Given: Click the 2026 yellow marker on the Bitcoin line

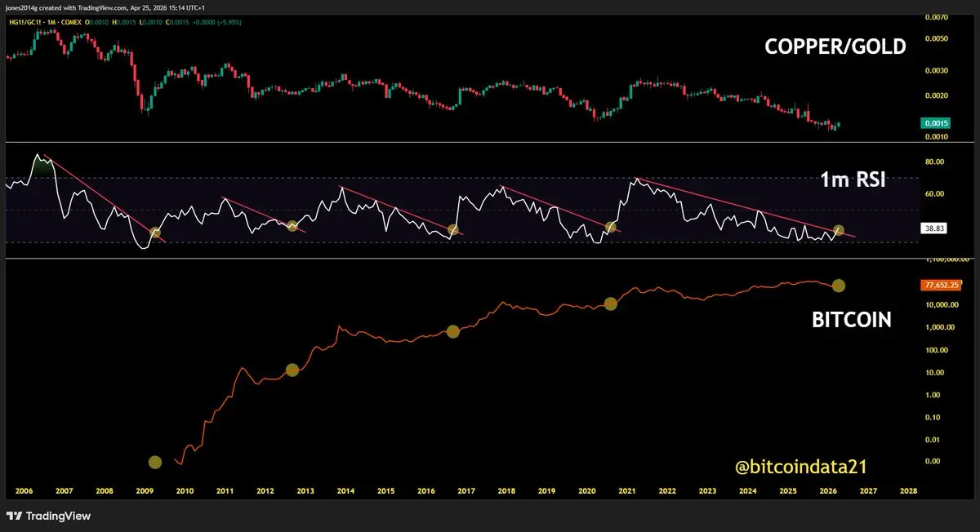Looking at the screenshot, I should pyautogui.click(x=839, y=286).
